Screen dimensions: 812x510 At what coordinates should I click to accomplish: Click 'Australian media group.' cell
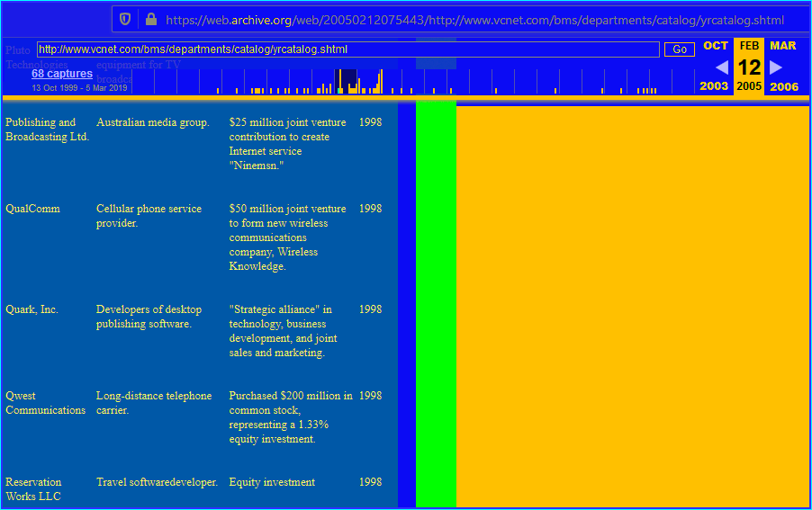tap(153, 122)
